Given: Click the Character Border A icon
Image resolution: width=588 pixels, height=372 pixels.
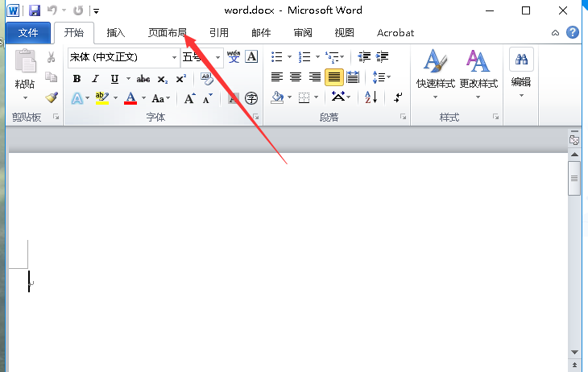Looking at the screenshot, I should coord(251,56).
